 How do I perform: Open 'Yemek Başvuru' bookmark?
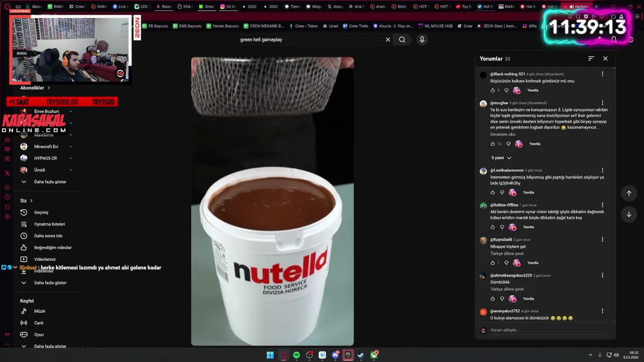[x=222, y=26]
